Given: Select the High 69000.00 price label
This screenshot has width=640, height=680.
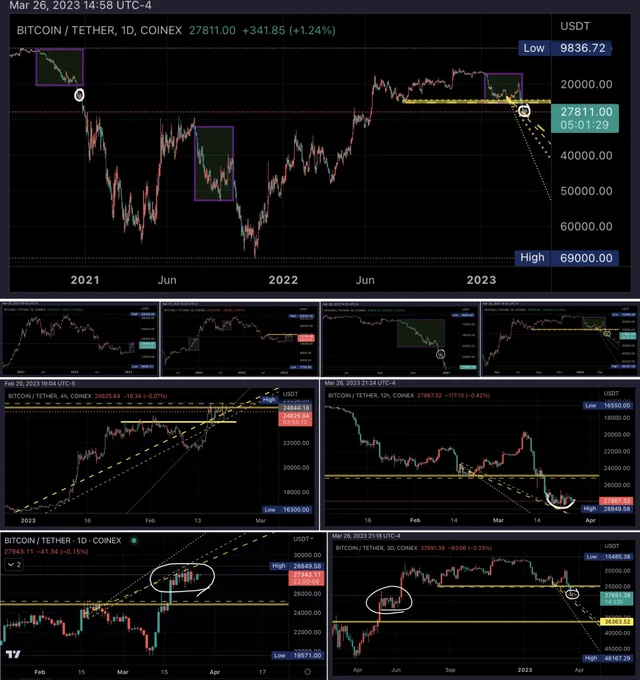Looking at the screenshot, I should tap(566, 258).
